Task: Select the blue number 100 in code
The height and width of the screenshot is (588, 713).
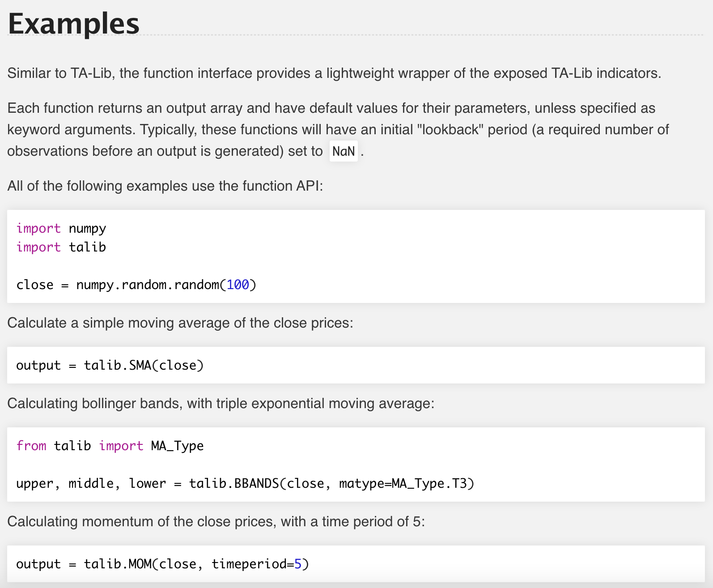Action: 238,285
